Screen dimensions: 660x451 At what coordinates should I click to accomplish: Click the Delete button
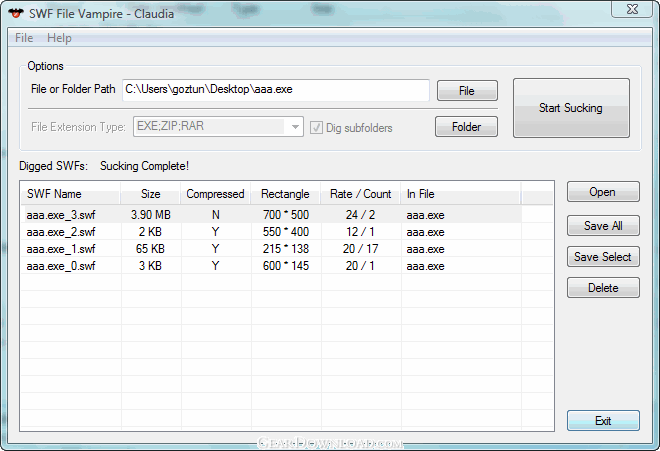[603, 288]
